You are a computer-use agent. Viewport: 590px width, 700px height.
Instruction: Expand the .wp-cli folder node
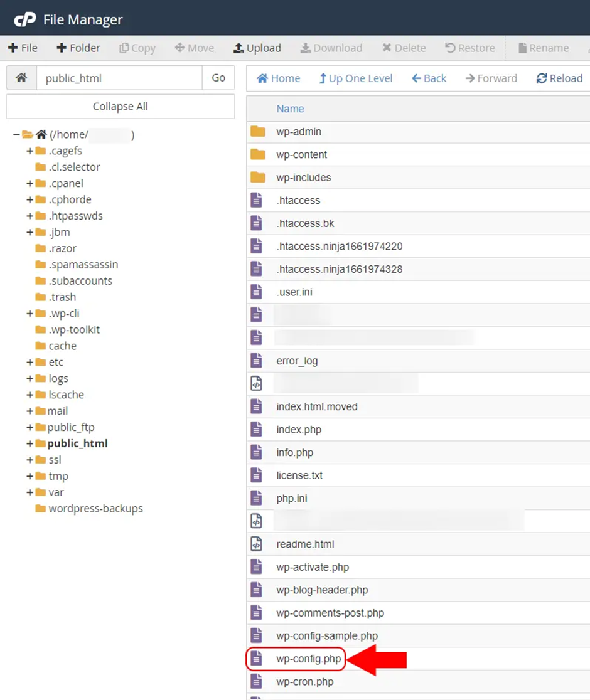click(x=30, y=314)
